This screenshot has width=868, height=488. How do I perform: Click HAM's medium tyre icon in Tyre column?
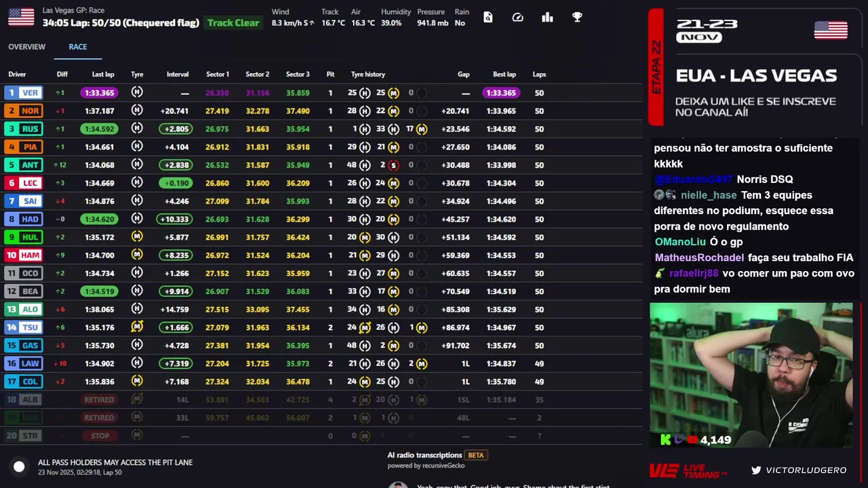[x=137, y=255]
